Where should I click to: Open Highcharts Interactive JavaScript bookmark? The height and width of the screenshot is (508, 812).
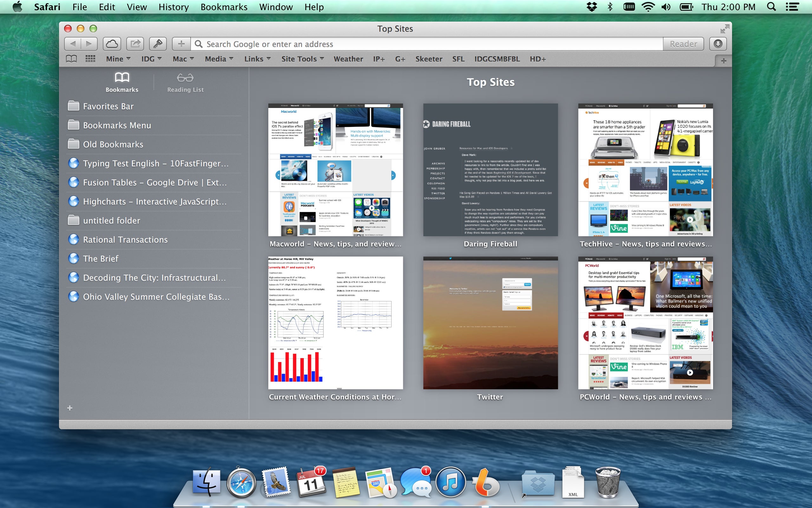(154, 202)
